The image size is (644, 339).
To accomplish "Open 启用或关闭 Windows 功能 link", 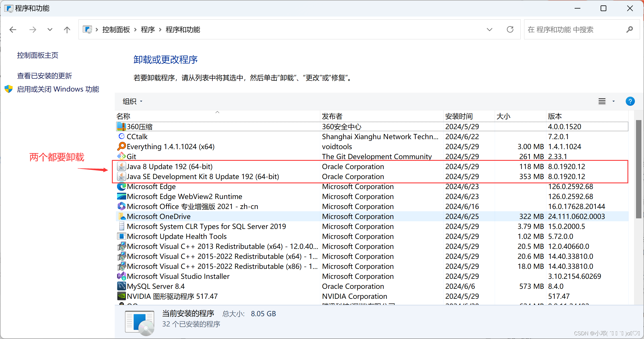I will point(58,89).
